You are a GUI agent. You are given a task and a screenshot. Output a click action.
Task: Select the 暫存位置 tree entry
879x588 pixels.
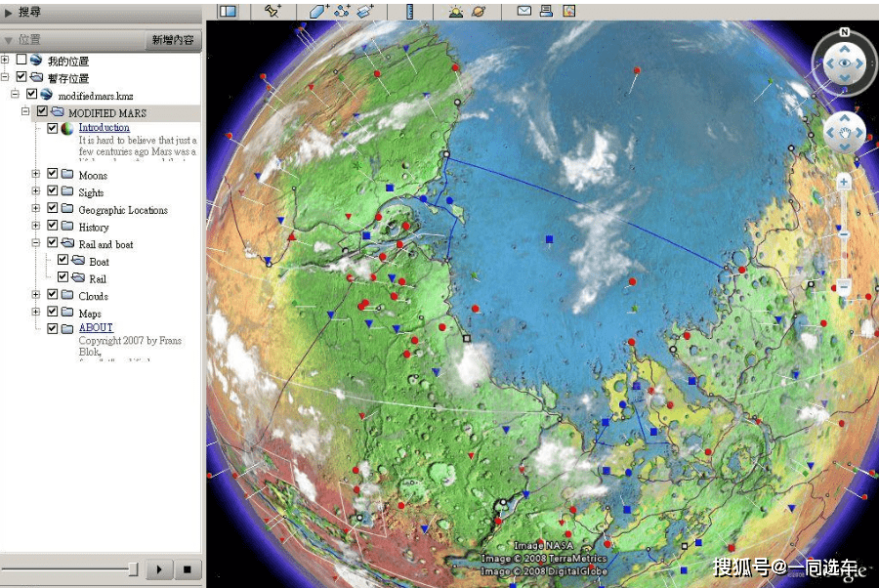(67, 78)
